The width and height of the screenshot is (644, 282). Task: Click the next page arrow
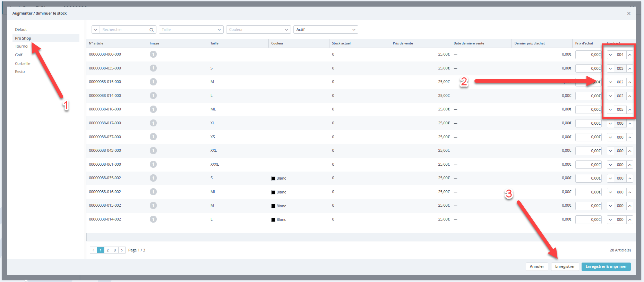(122, 250)
